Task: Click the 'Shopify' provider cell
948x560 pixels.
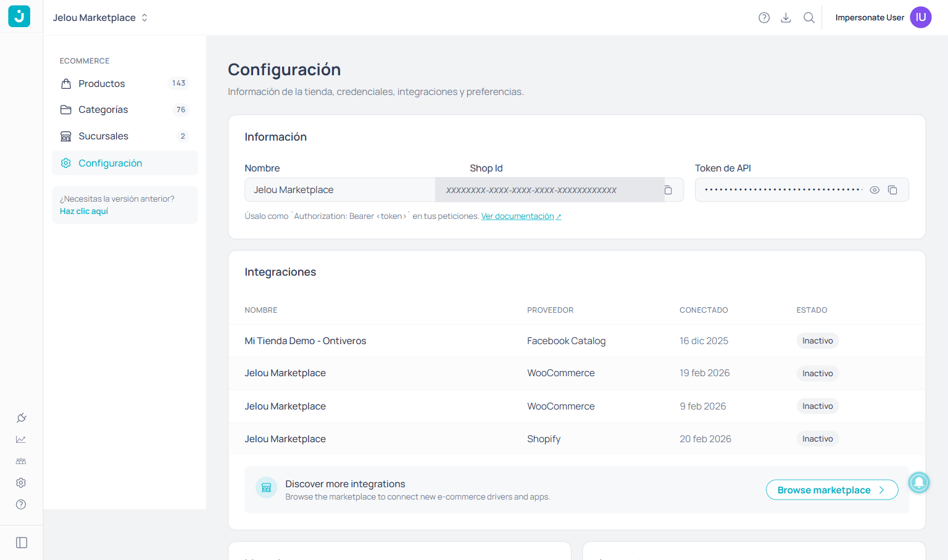Action: click(544, 439)
